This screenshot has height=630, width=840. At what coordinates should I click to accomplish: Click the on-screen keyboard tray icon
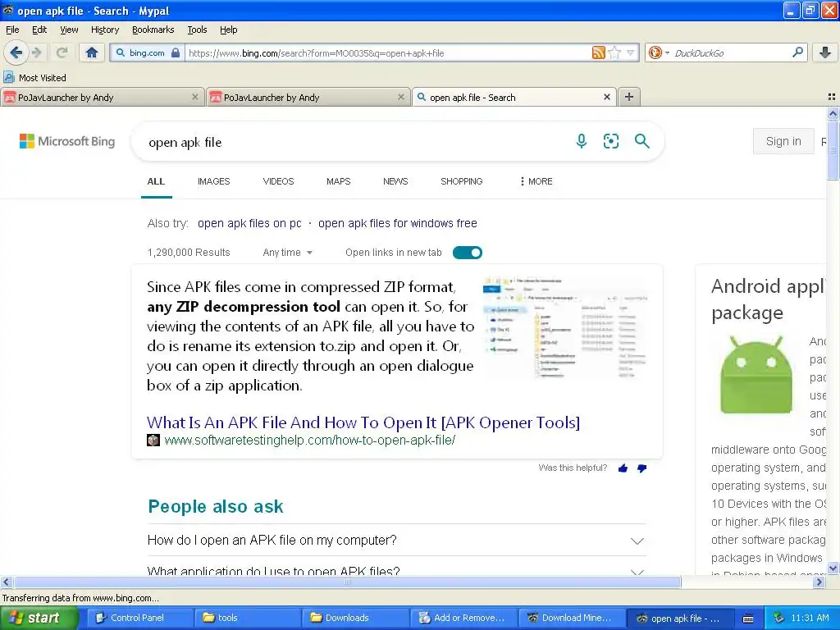(x=748, y=619)
